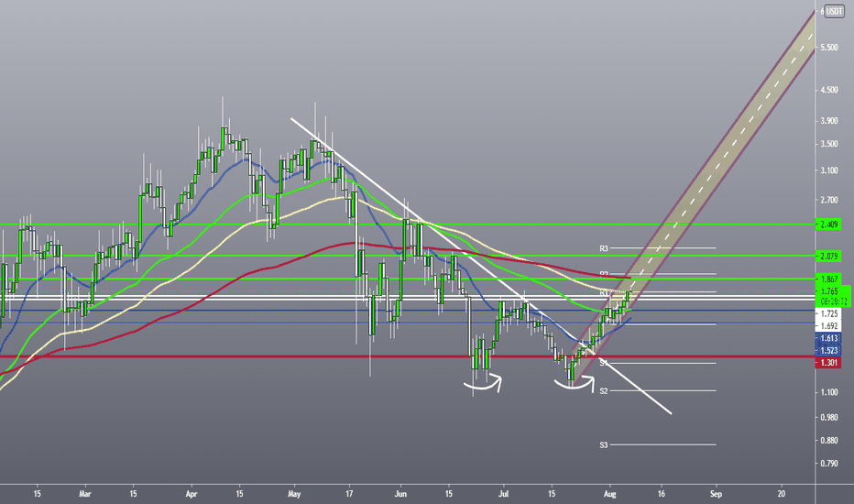Image resolution: width=854 pixels, height=504 pixels.
Task: Click the 3.100 price axis value
Action: click(x=829, y=170)
